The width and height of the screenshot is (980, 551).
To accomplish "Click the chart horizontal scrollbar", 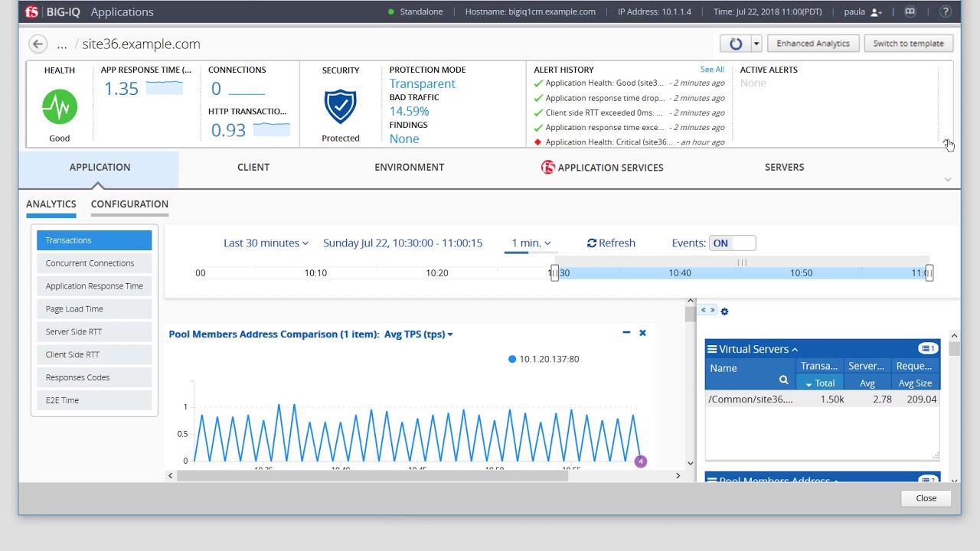I will tap(373, 476).
